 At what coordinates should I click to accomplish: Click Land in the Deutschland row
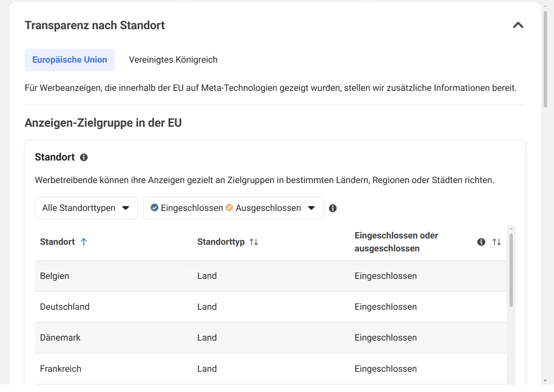[x=207, y=307]
